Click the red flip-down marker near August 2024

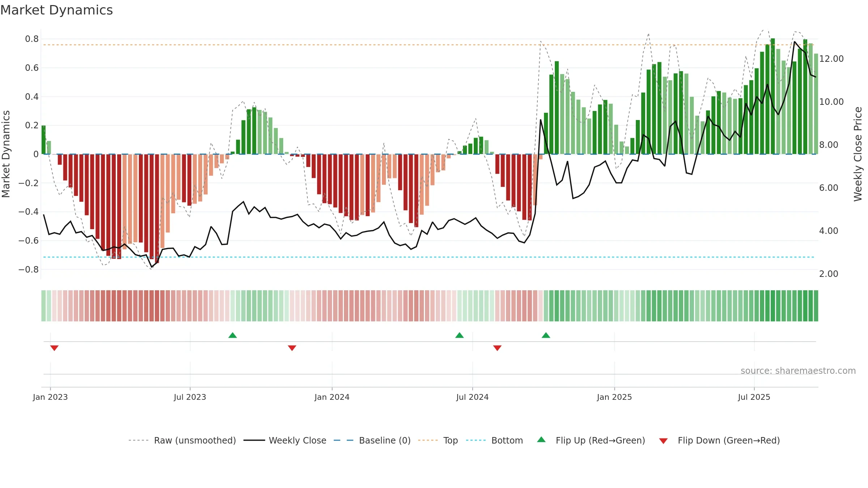[497, 348]
